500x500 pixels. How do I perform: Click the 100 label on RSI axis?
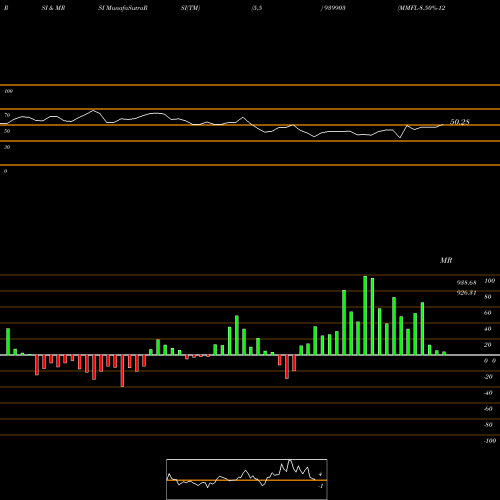(8, 91)
